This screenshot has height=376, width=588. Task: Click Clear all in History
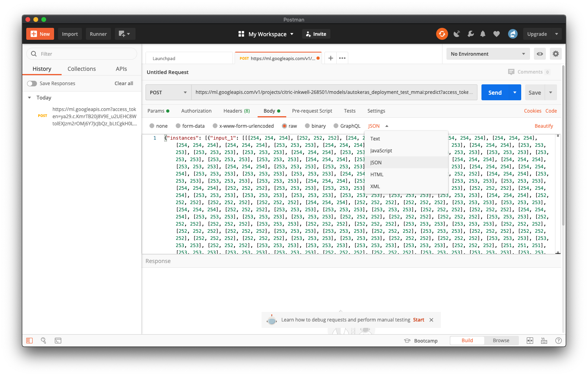tap(124, 84)
